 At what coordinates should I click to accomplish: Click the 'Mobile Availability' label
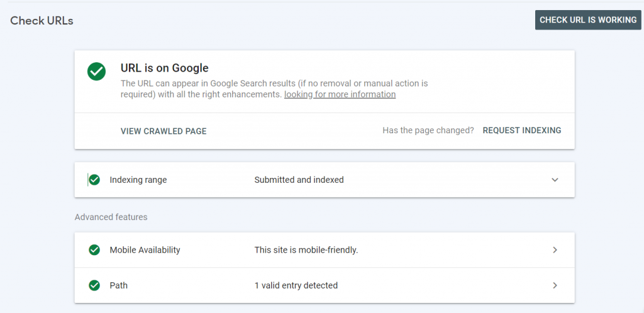pyautogui.click(x=145, y=250)
